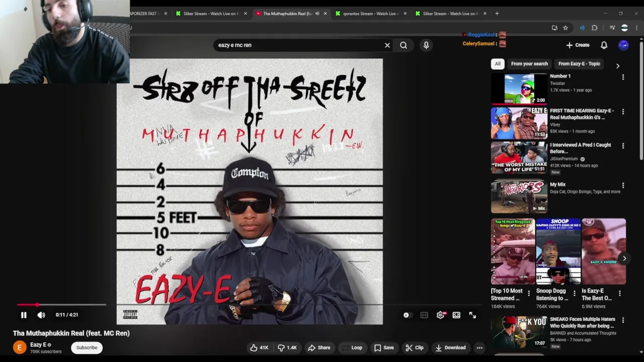Open SNEAKO Faces Multiple Haters title
This screenshot has width=644, height=362.
click(x=583, y=322)
